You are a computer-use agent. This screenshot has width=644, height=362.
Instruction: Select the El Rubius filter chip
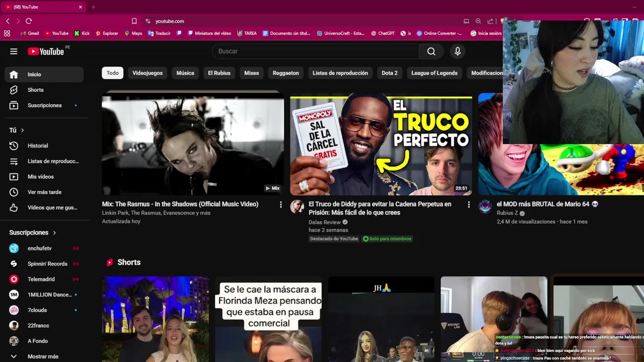pyautogui.click(x=219, y=73)
